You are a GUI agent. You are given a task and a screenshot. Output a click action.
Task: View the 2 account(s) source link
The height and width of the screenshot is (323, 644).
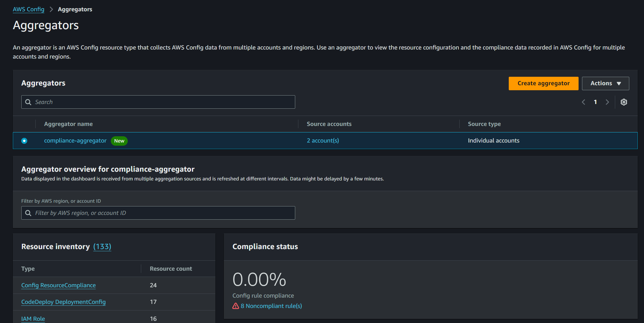[323, 141]
